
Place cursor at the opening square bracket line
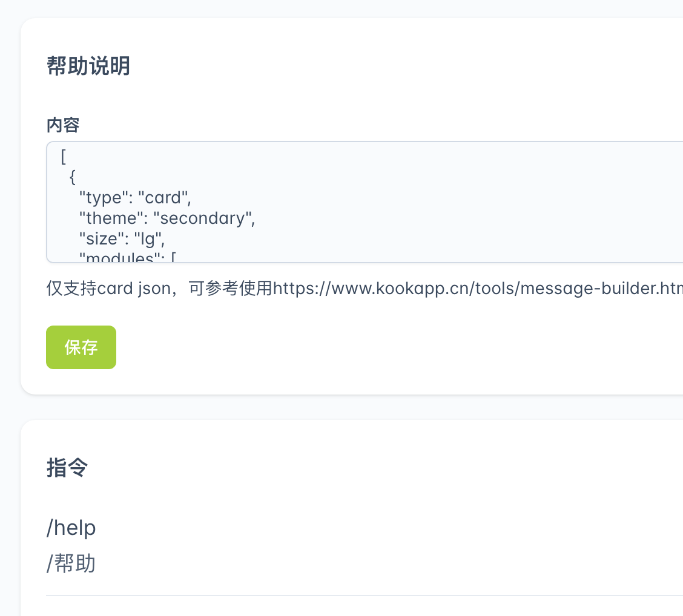(63, 157)
